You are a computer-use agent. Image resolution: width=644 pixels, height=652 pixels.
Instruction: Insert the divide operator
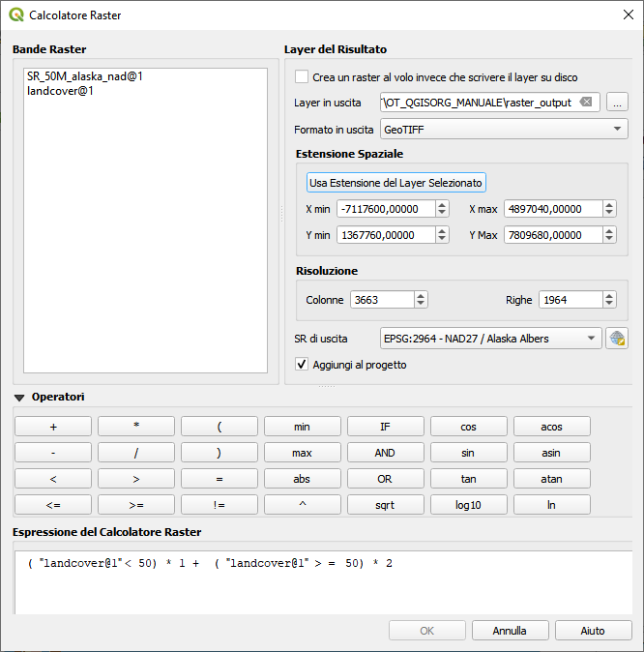coord(136,453)
